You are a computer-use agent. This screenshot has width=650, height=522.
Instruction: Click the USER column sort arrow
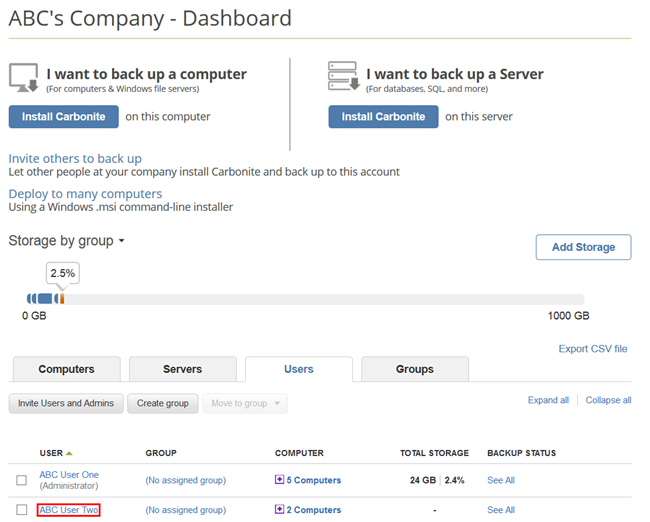69,454
